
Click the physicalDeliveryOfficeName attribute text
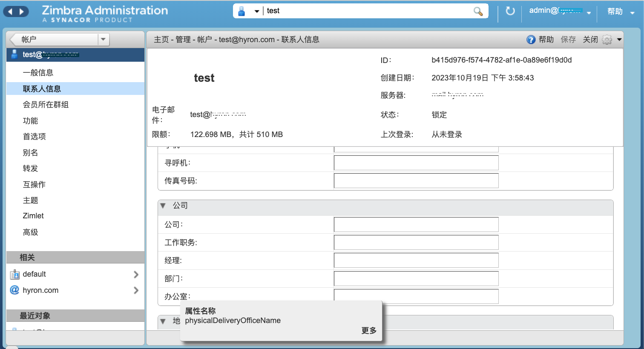(233, 320)
